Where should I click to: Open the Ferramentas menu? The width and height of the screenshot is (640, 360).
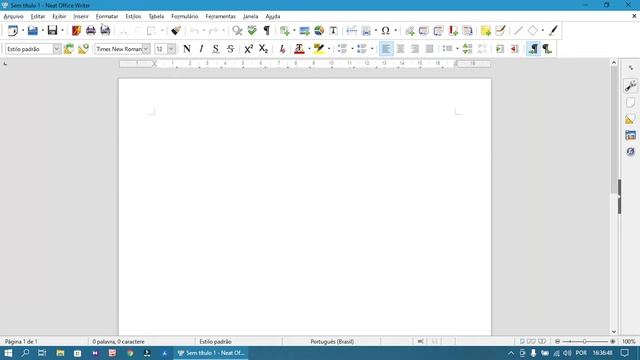coord(220,16)
